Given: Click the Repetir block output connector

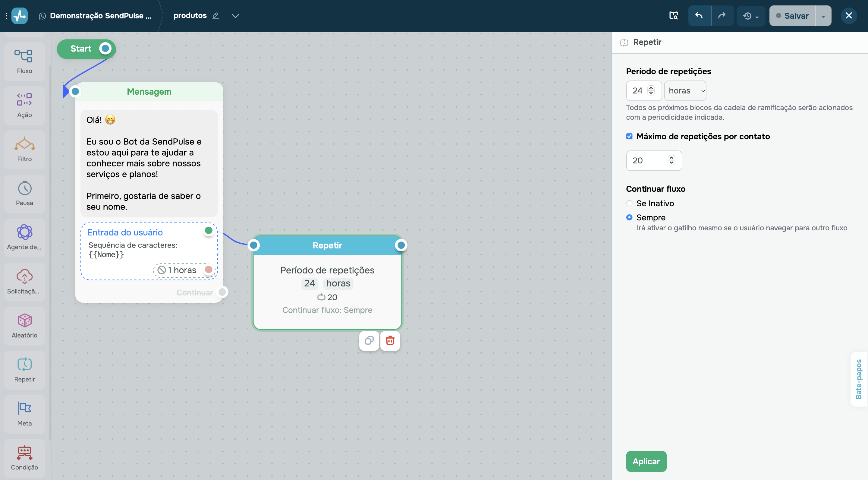Looking at the screenshot, I should coord(401,245).
